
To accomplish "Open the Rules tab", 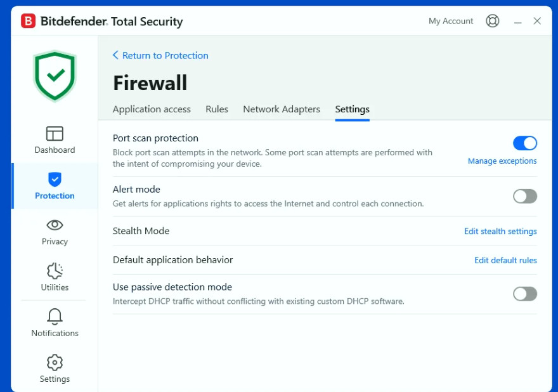I will [x=217, y=109].
